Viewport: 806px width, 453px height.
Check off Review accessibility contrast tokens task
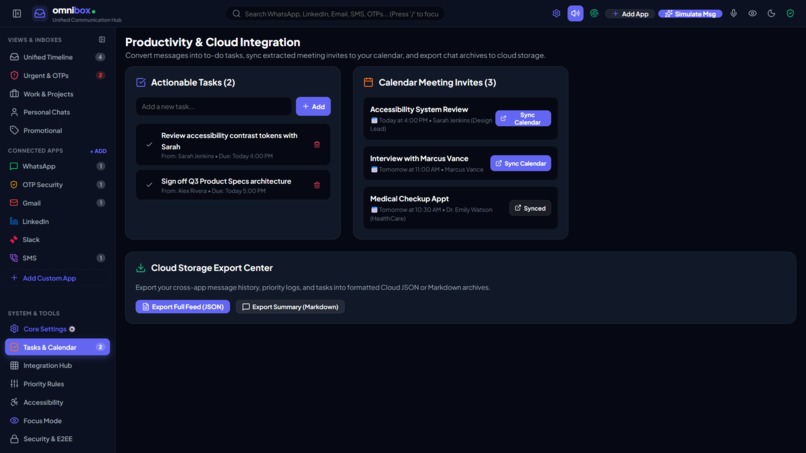click(149, 144)
